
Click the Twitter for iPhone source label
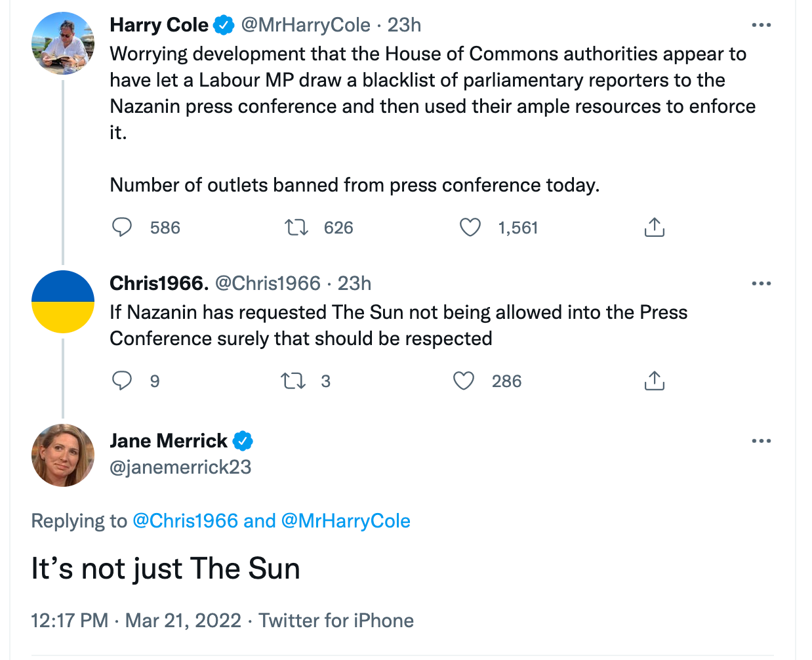(x=336, y=621)
